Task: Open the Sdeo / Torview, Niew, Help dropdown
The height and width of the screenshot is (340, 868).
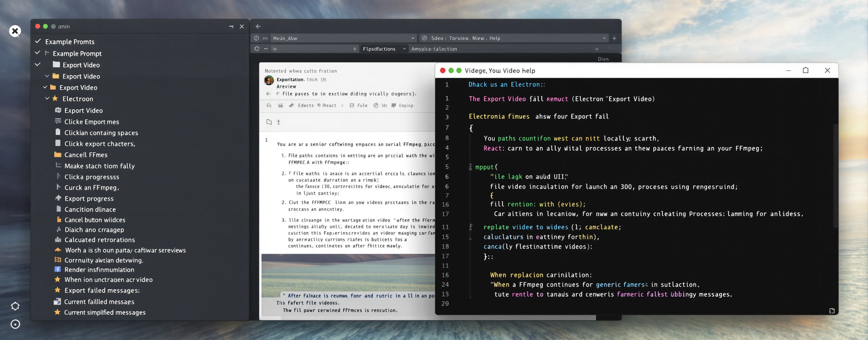Action: click(604, 38)
